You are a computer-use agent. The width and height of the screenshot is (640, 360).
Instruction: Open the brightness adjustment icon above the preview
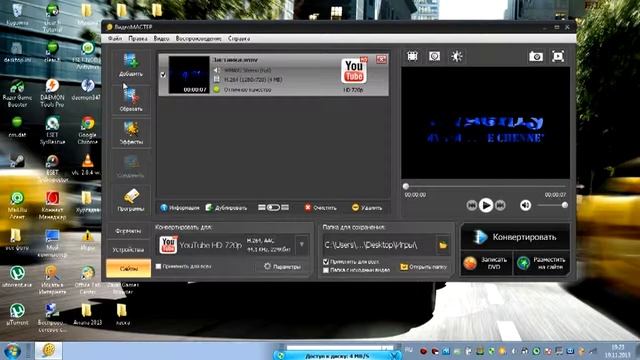(x=456, y=56)
